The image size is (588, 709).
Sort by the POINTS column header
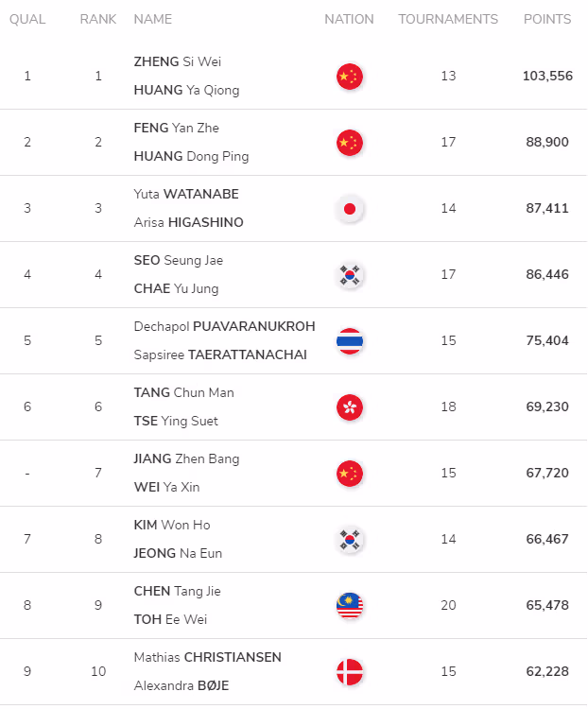click(x=547, y=19)
